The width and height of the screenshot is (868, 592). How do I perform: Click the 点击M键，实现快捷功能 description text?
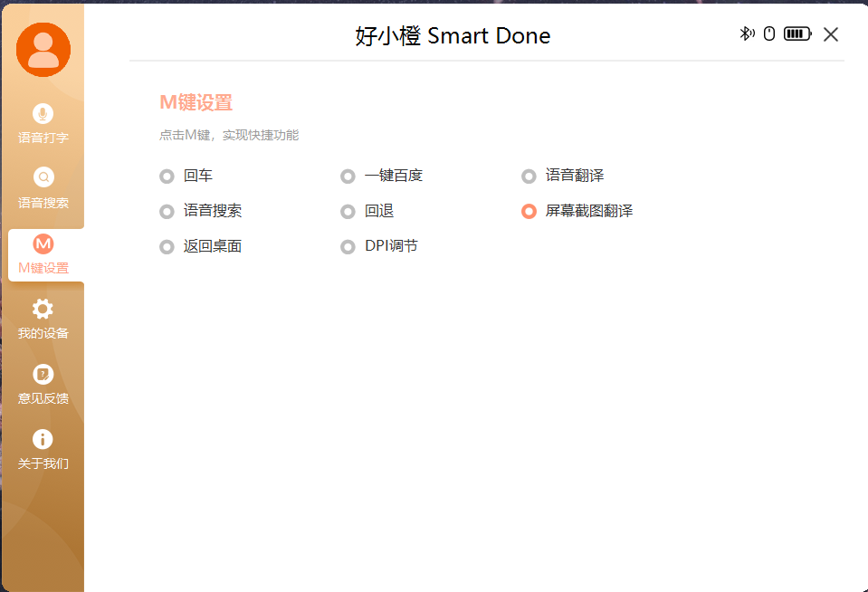[229, 135]
